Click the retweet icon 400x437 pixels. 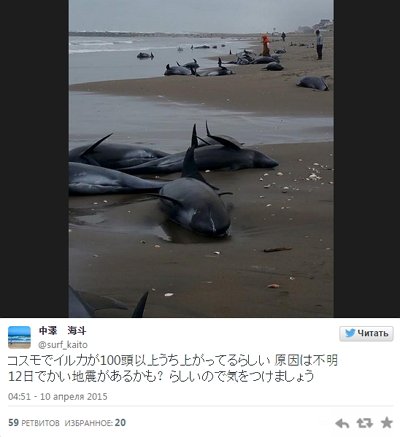click(364, 423)
